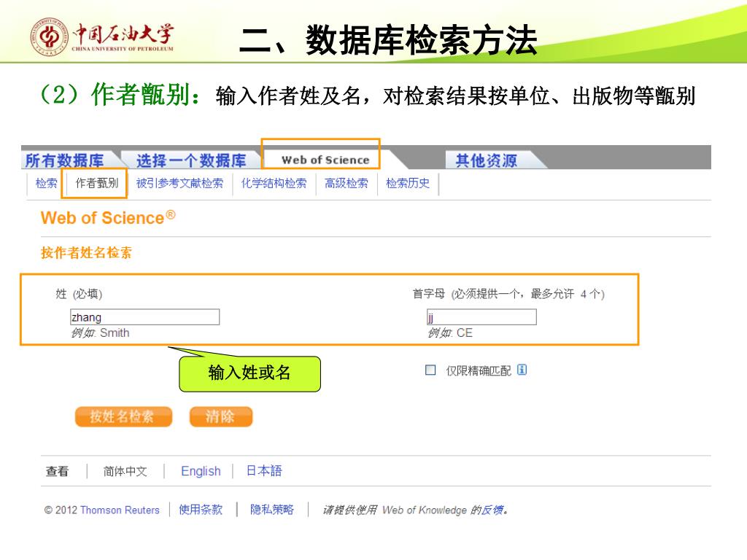
Task: Click the 例如: Smith hint text
Action: click(x=100, y=332)
